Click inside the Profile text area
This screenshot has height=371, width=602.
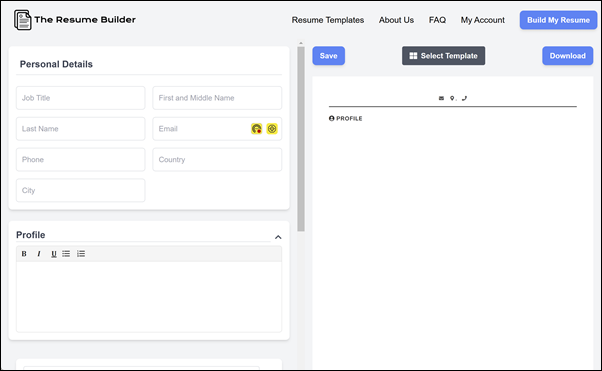point(149,296)
